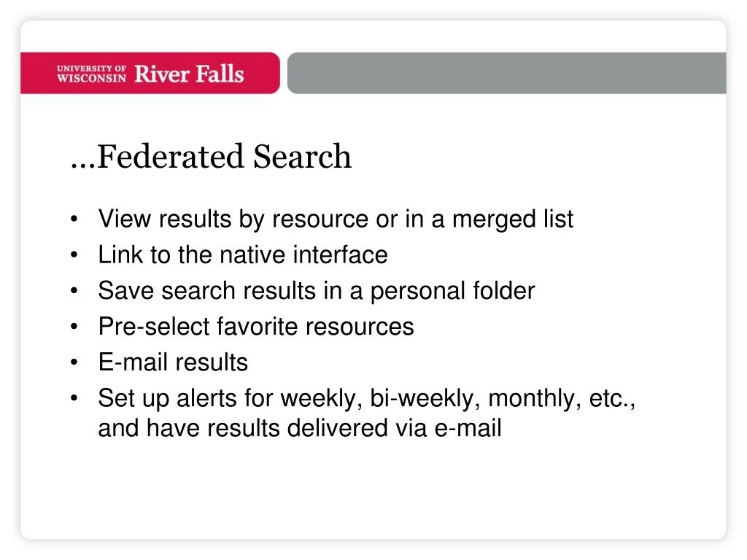This screenshot has height=560, width=747.
Task: Click the bullet dot before 'Save search'
Action: click(x=74, y=290)
